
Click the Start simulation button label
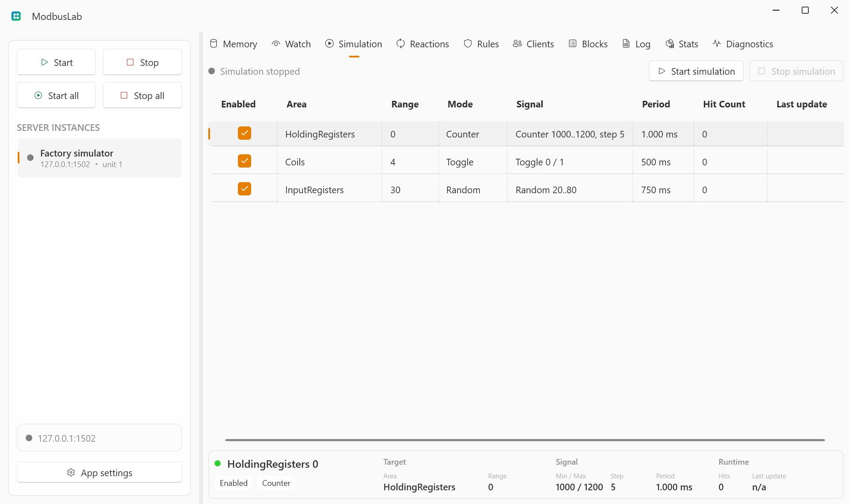(x=703, y=72)
